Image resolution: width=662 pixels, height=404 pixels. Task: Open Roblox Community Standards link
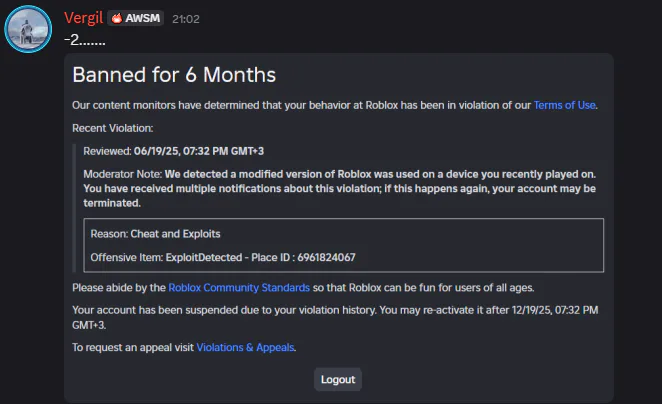pyautogui.click(x=239, y=287)
